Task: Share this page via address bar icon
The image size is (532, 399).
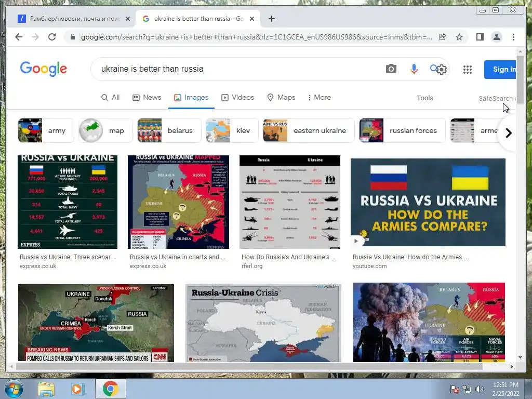Action: tap(443, 37)
